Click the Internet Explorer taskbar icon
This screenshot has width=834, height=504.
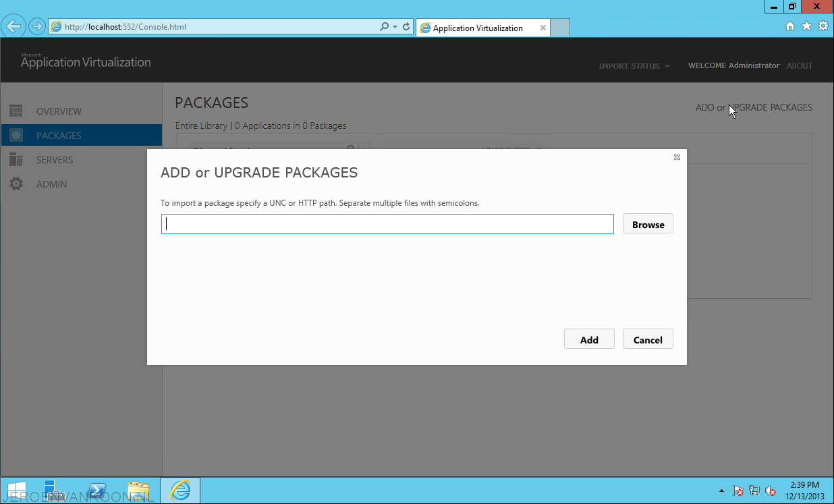(x=180, y=491)
